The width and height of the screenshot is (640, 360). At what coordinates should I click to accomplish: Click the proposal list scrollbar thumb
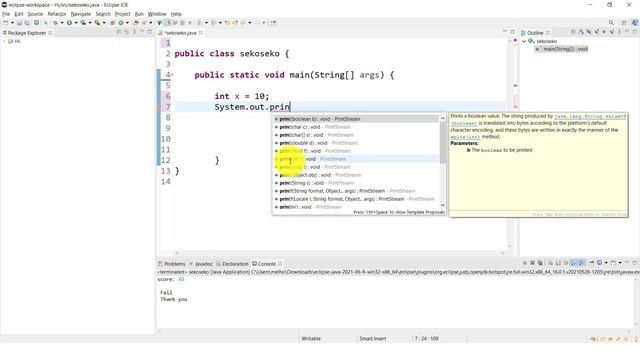coord(442,143)
